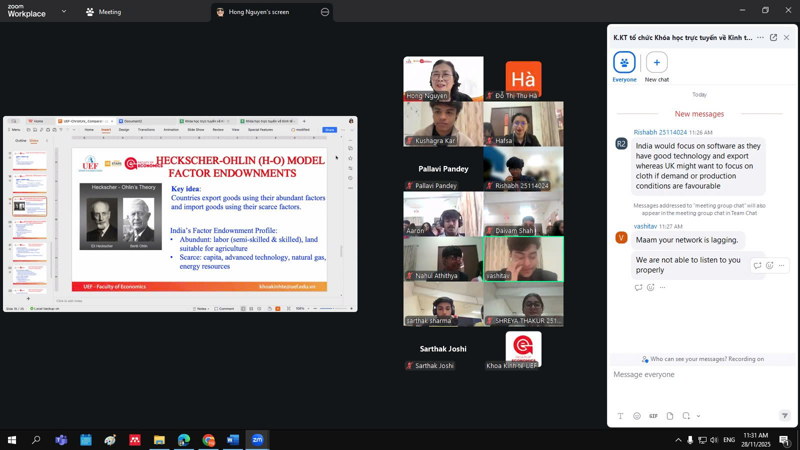This screenshot has height=450, width=800.
Task: Reply to the network lagging message
Action: pos(757,265)
